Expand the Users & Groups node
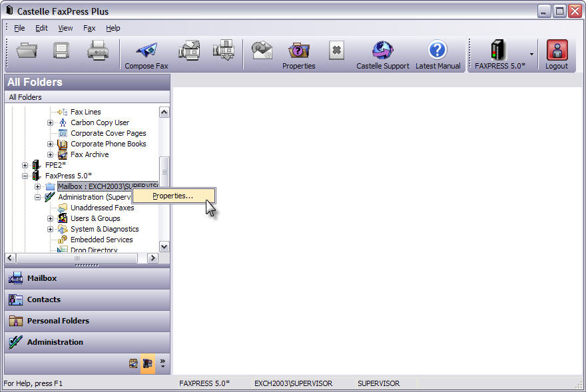 (x=50, y=218)
